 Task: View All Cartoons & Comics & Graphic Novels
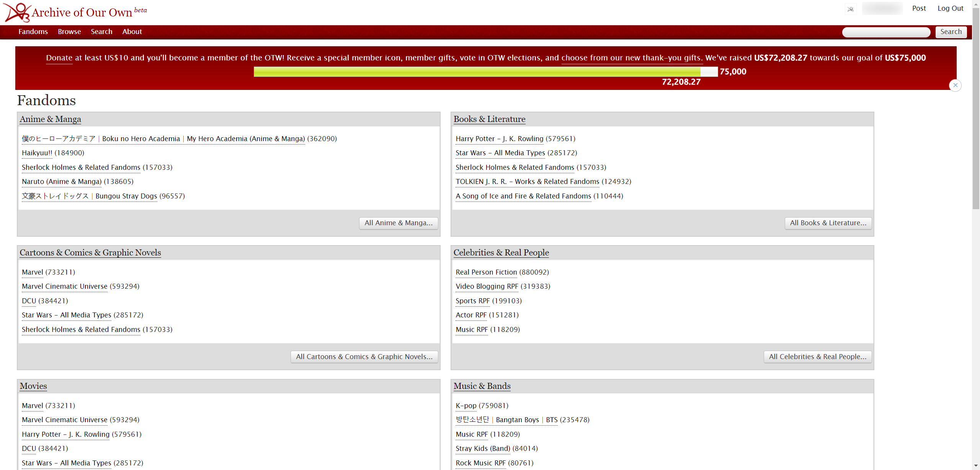(x=364, y=357)
